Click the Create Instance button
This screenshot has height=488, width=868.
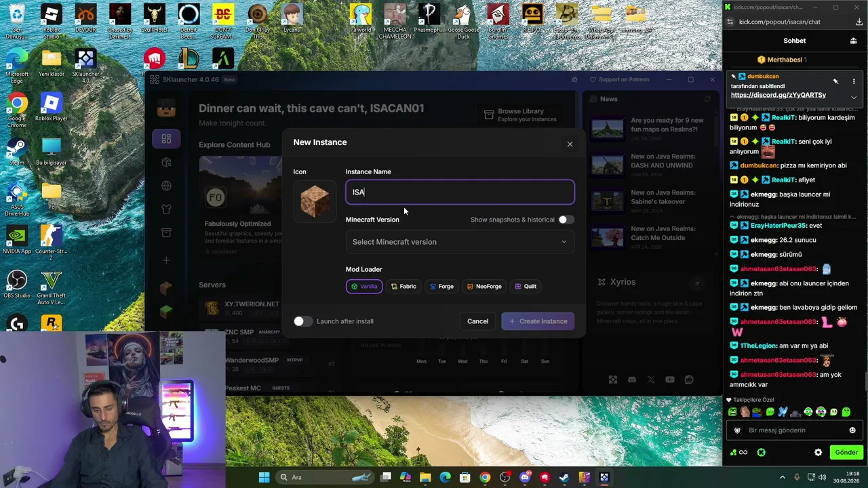[x=538, y=321]
